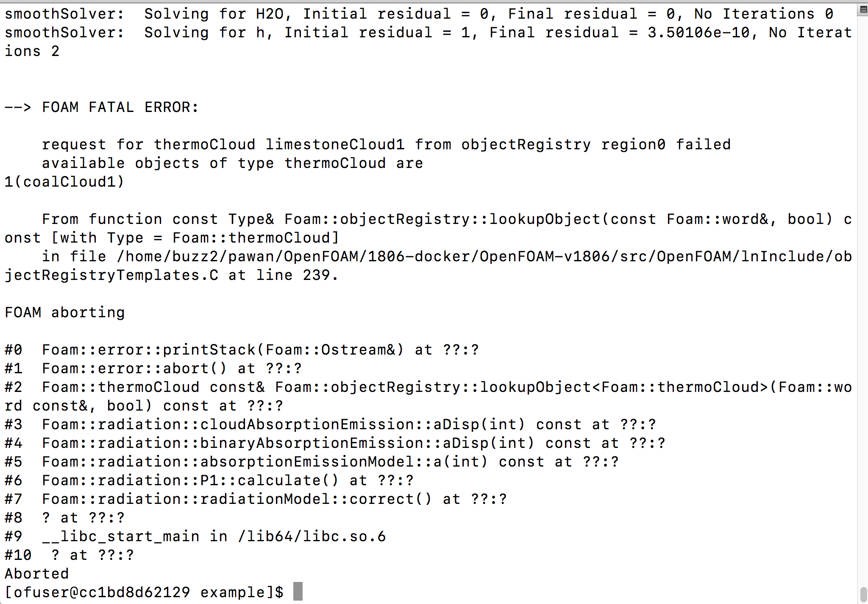This screenshot has width=868, height=604.
Task: Click the split pane icon above scrollbar
Action: point(863,10)
